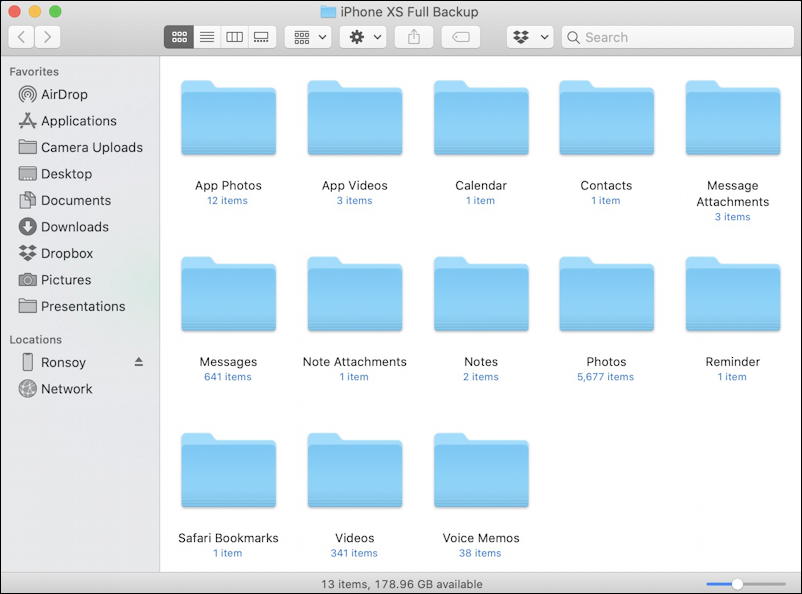Click the "5,677 items" count text
This screenshot has width=802, height=594.
(606, 377)
